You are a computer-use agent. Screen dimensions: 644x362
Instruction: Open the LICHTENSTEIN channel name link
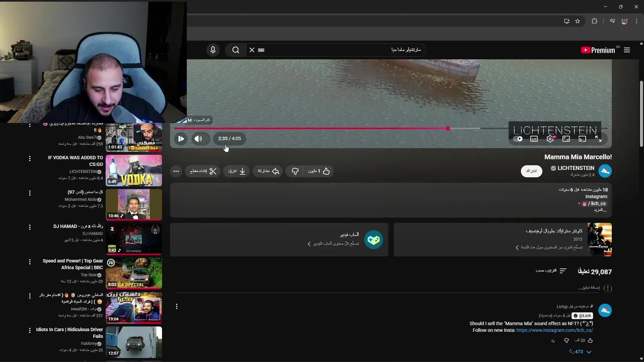click(x=576, y=168)
